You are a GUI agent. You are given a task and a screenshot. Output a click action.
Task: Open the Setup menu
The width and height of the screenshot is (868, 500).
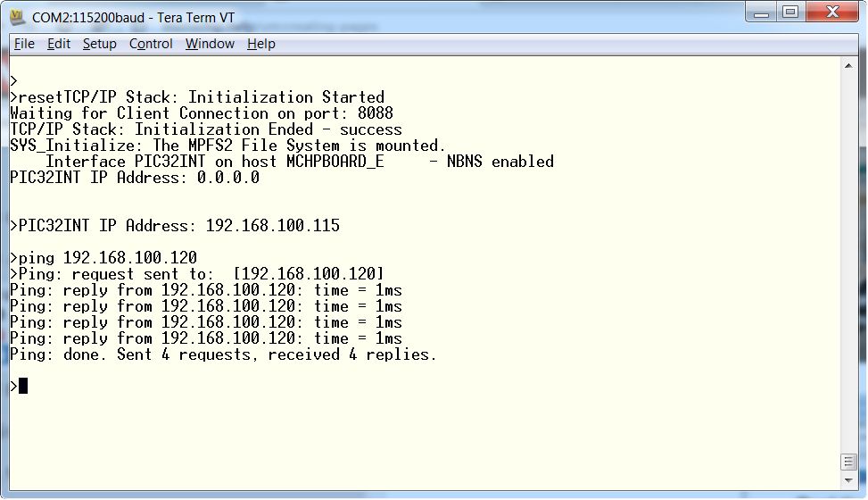click(x=99, y=44)
